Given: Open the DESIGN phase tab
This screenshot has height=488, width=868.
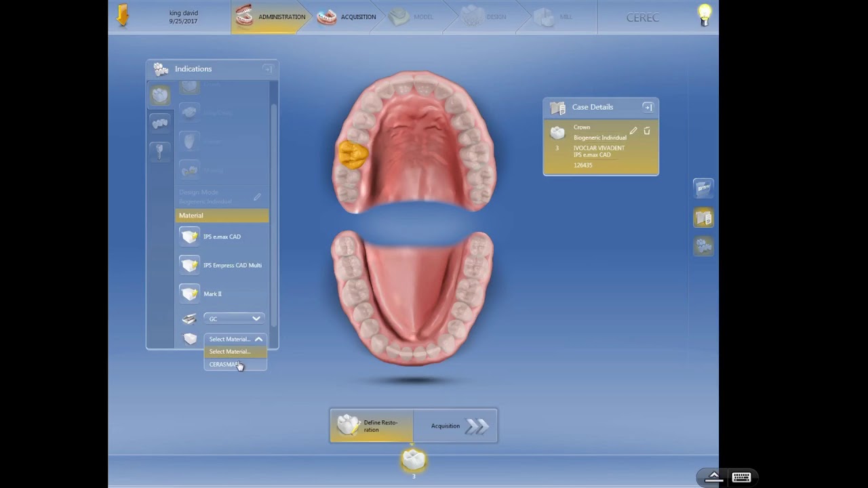Looking at the screenshot, I should [484, 17].
